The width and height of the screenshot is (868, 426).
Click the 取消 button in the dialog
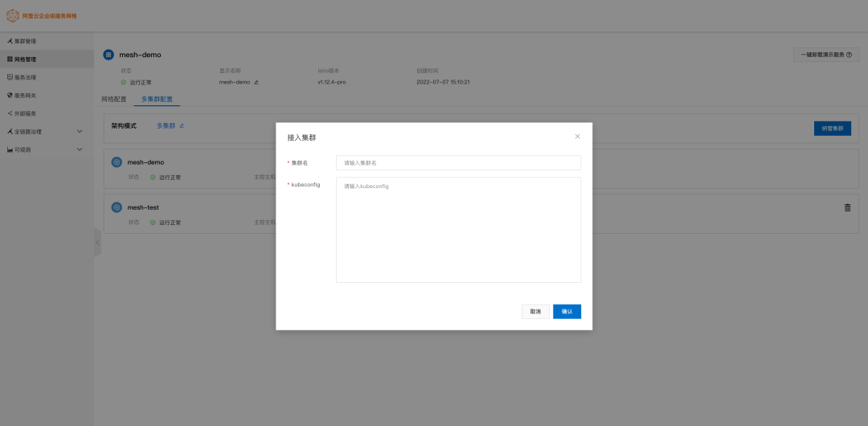pos(535,311)
